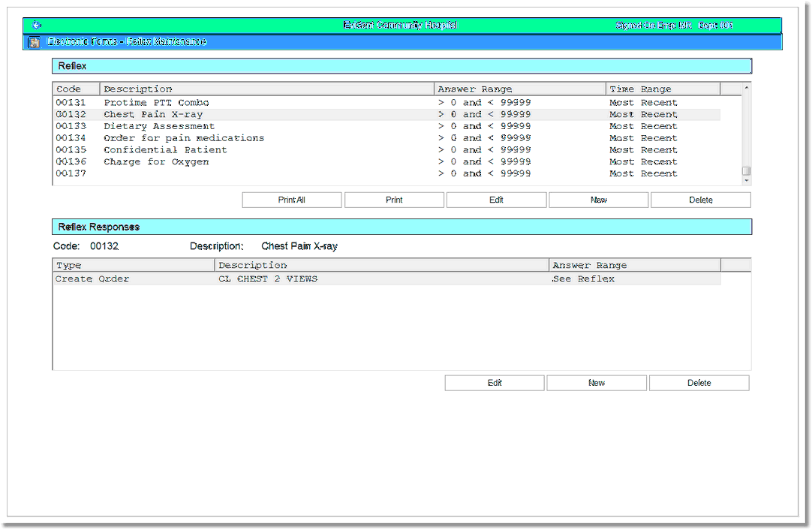Click the Dietary Assessment description
The width and height of the screenshot is (812, 530).
tap(159, 126)
